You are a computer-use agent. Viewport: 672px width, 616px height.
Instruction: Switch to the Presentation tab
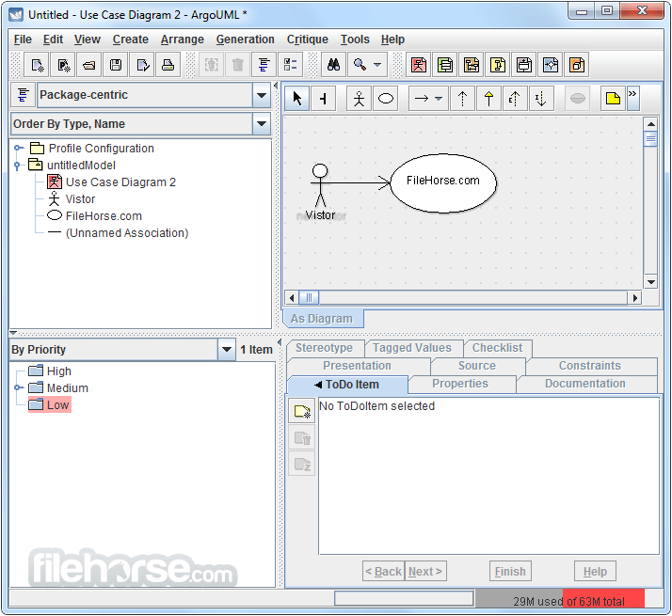357,366
